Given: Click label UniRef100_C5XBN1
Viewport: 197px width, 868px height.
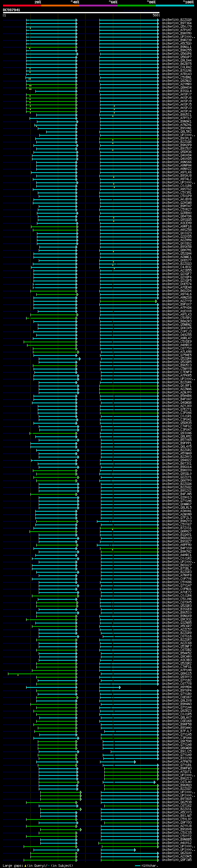Looking at the screenshot, I should click(x=177, y=78).
